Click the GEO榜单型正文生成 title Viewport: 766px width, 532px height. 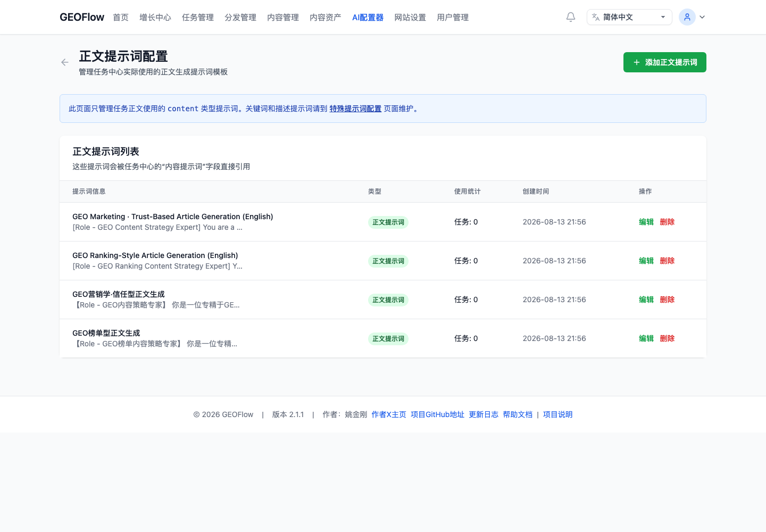click(x=106, y=333)
